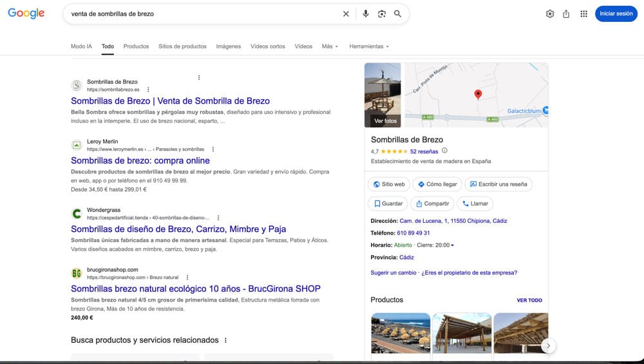644x364 pixels.
Task: Open options for the Wondergrass result
Action: (x=218, y=218)
